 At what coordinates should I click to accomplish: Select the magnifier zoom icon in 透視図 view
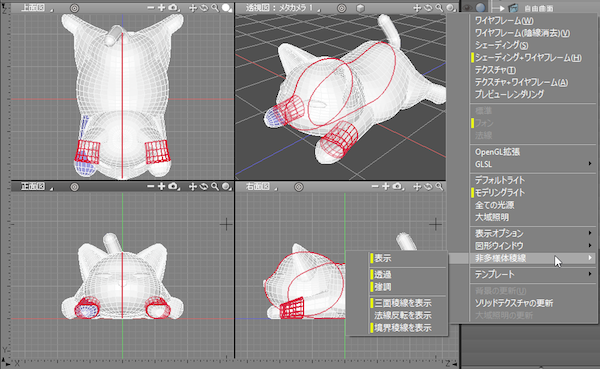439,8
